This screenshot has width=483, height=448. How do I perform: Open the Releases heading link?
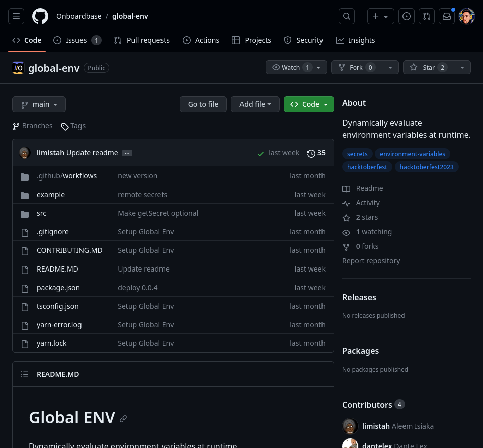point(359,297)
